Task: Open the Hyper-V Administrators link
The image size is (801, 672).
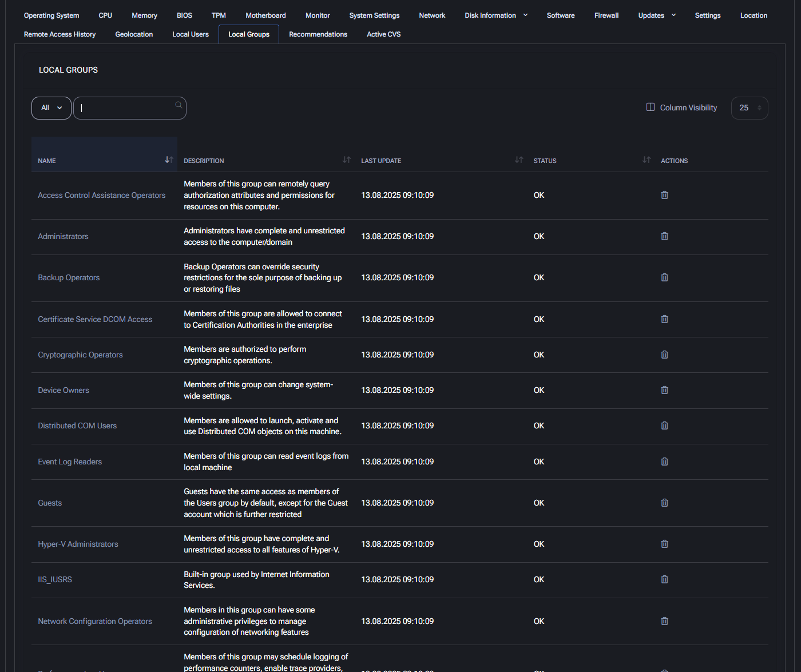Action: 78,544
